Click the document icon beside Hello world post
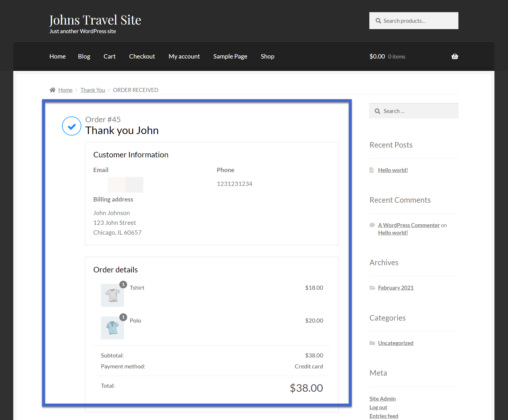The height and width of the screenshot is (420, 508). [372, 170]
